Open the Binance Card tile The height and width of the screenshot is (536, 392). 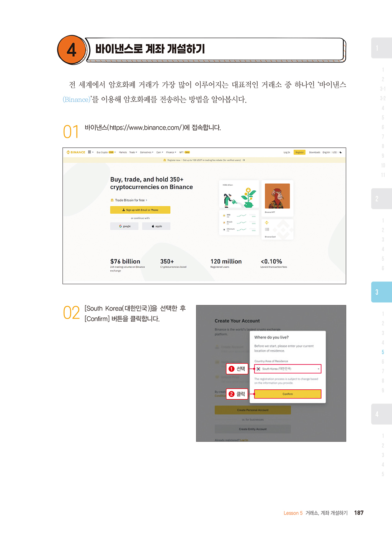coord(277,229)
